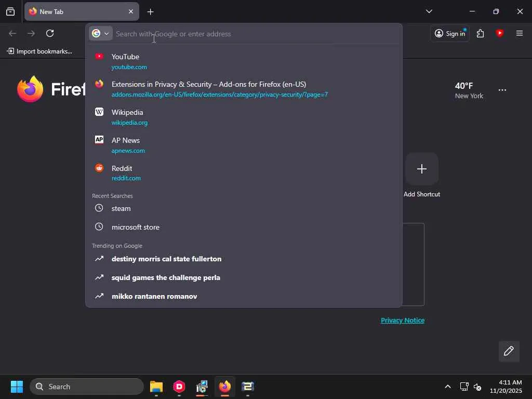Image resolution: width=532 pixels, height=399 pixels.
Task: Select the Reddit suggestion
Action: [x=244, y=173]
